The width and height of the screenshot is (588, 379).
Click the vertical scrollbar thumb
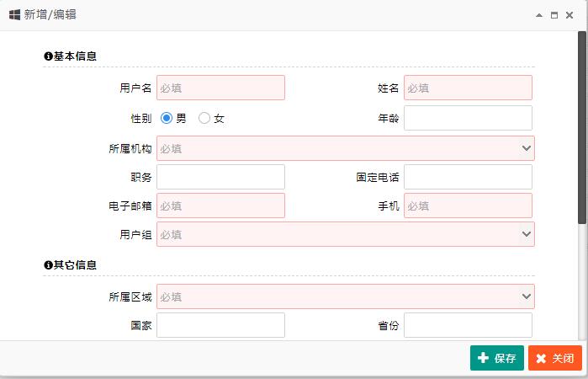coord(582,128)
